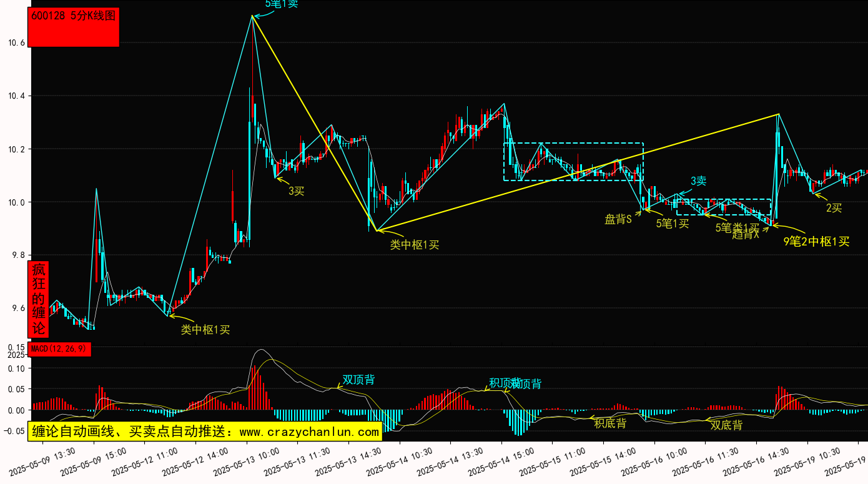
Task: Click the '双顶背' MACD divergence label
Action: (x=358, y=380)
